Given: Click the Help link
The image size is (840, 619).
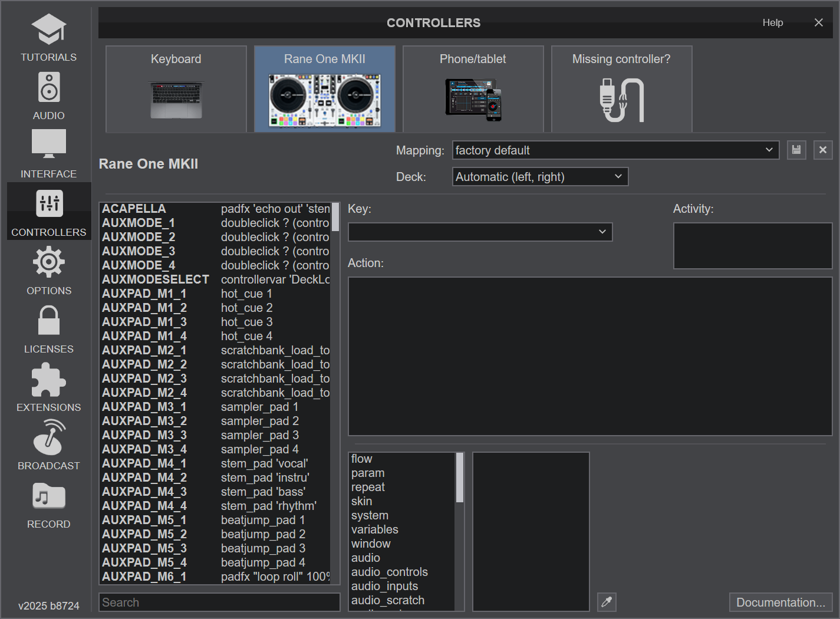Looking at the screenshot, I should point(773,22).
